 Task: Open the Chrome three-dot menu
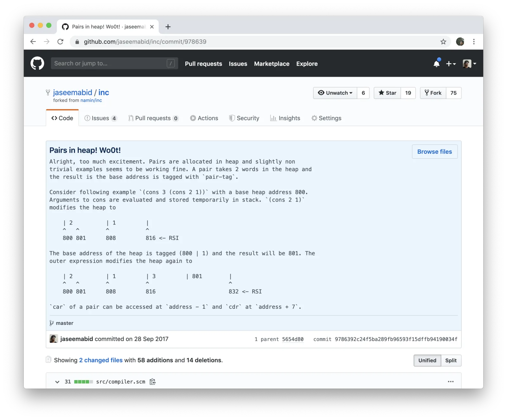[x=474, y=42]
